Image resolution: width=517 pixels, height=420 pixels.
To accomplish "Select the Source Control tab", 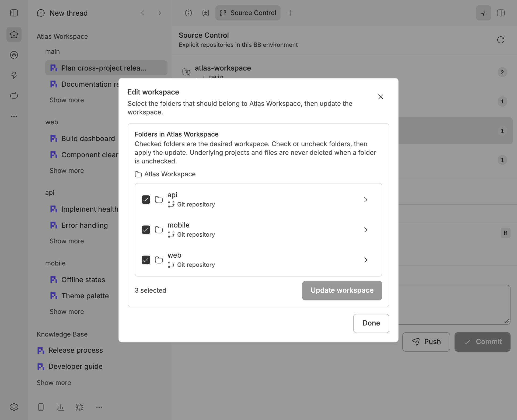I will pos(248,13).
